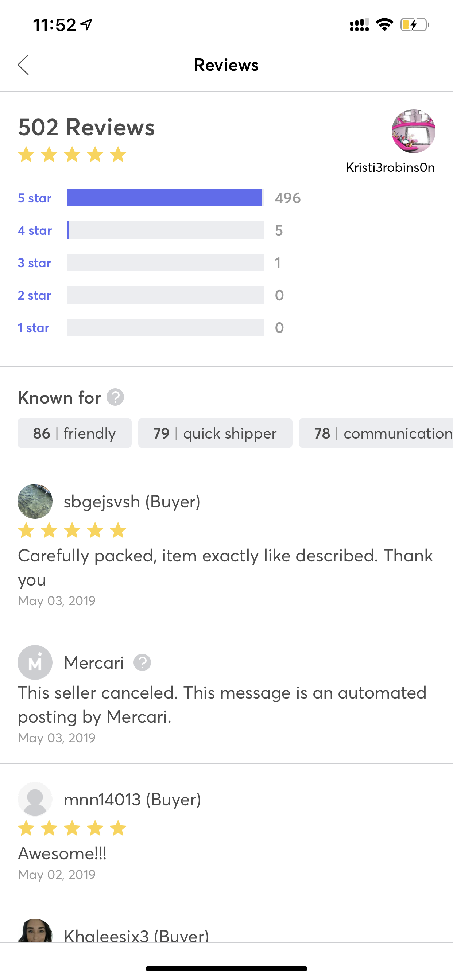Select the '79 | quick shipper' tag
Image resolution: width=453 pixels, height=980 pixels.
(215, 433)
